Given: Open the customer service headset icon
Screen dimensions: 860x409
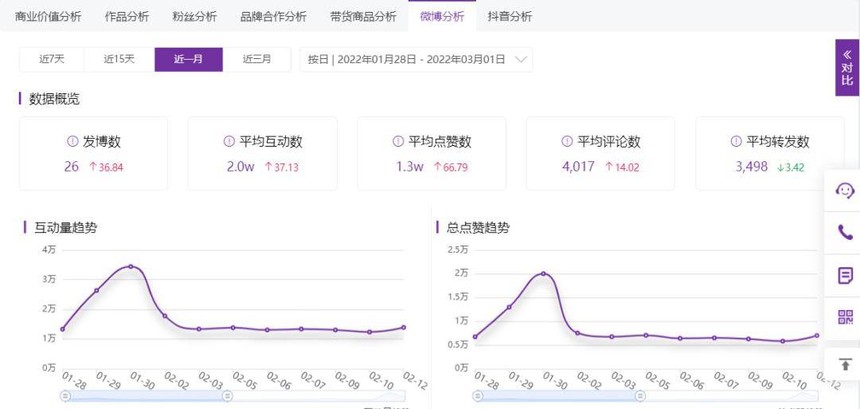Looking at the screenshot, I should point(845,190).
